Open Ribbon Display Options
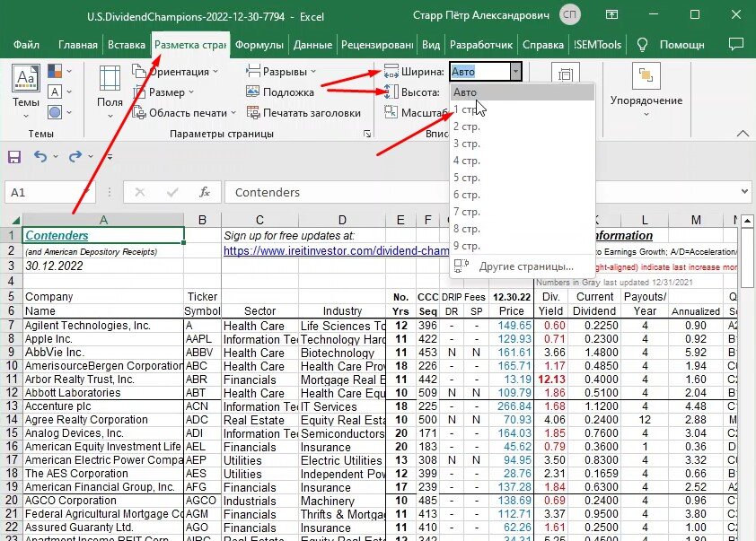 click(611, 15)
